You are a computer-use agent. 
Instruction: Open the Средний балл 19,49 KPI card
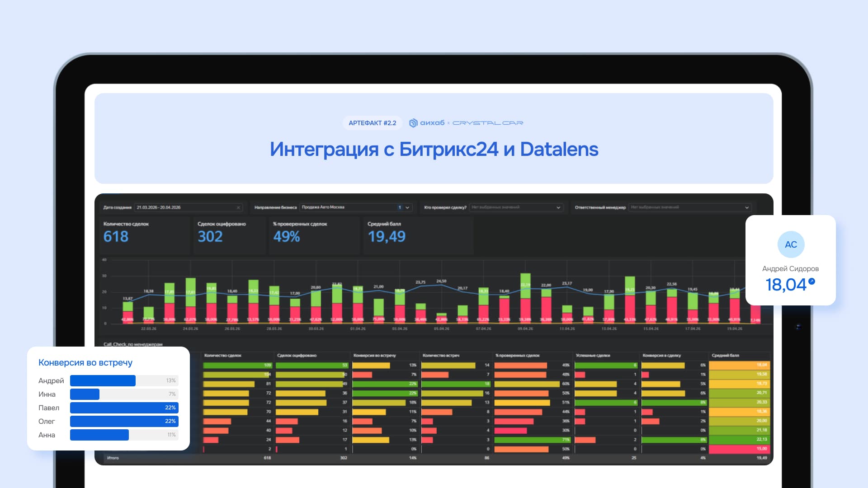[x=418, y=235]
